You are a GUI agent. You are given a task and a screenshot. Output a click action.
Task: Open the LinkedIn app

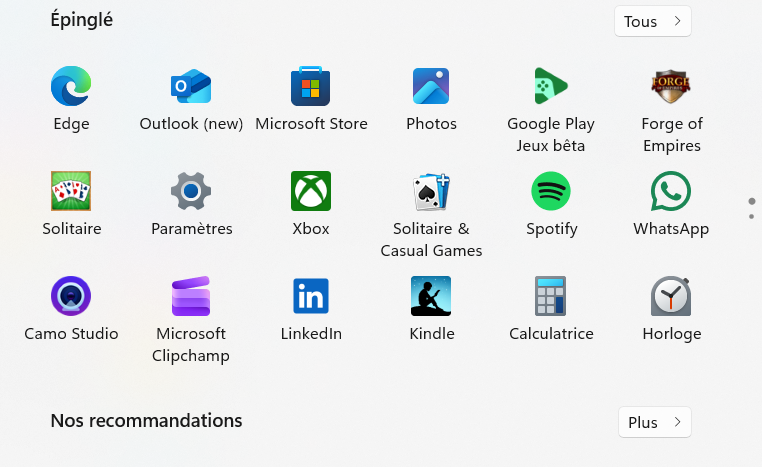pyautogui.click(x=311, y=296)
